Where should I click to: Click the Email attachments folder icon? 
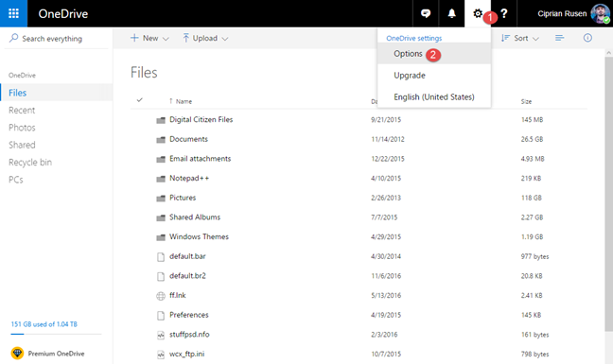click(161, 159)
